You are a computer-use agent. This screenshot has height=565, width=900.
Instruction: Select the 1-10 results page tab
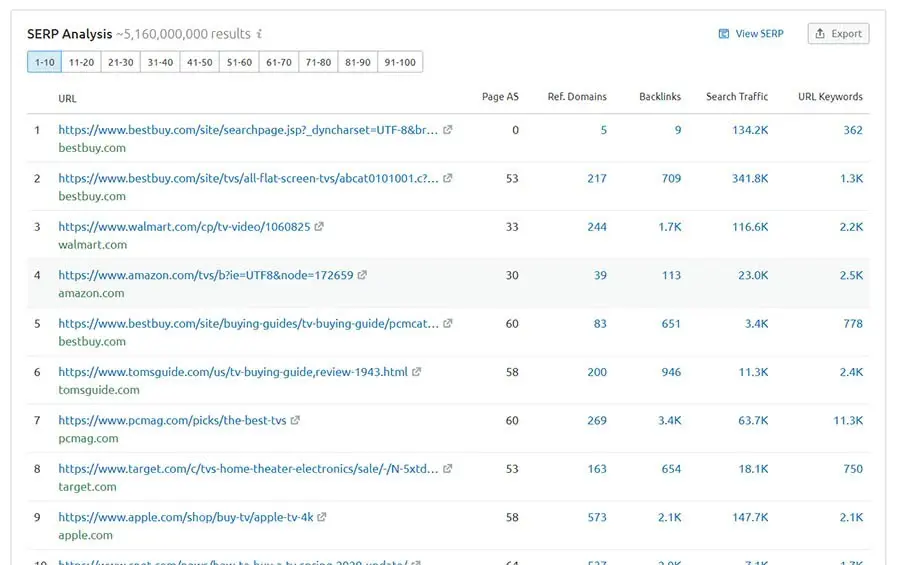coord(44,62)
